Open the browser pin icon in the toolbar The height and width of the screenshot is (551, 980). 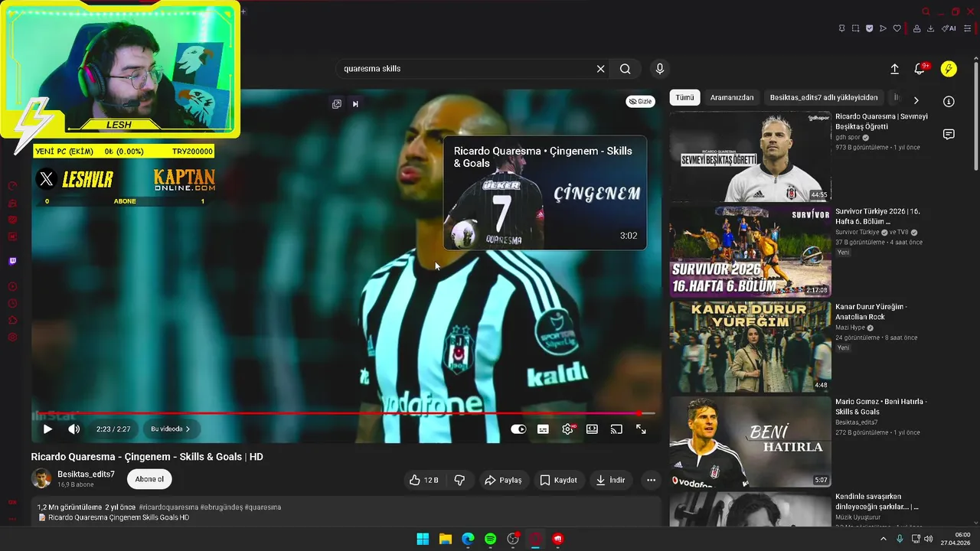pos(841,28)
